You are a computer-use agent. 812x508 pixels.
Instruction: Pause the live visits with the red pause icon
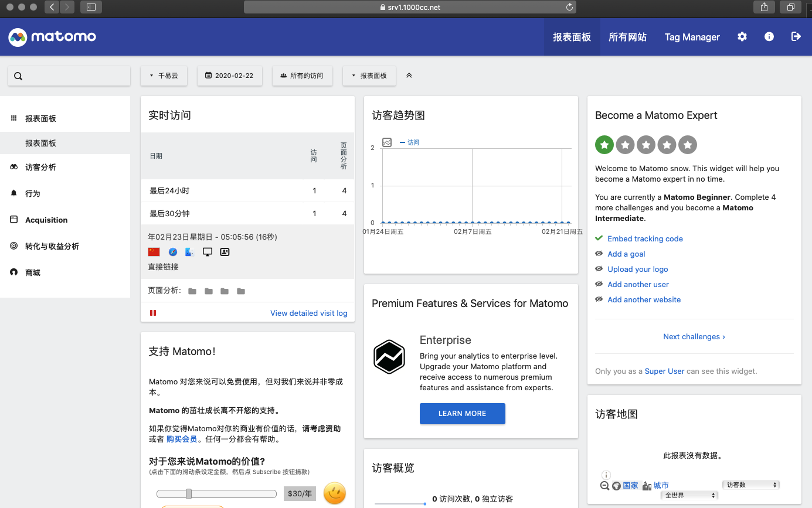point(153,313)
